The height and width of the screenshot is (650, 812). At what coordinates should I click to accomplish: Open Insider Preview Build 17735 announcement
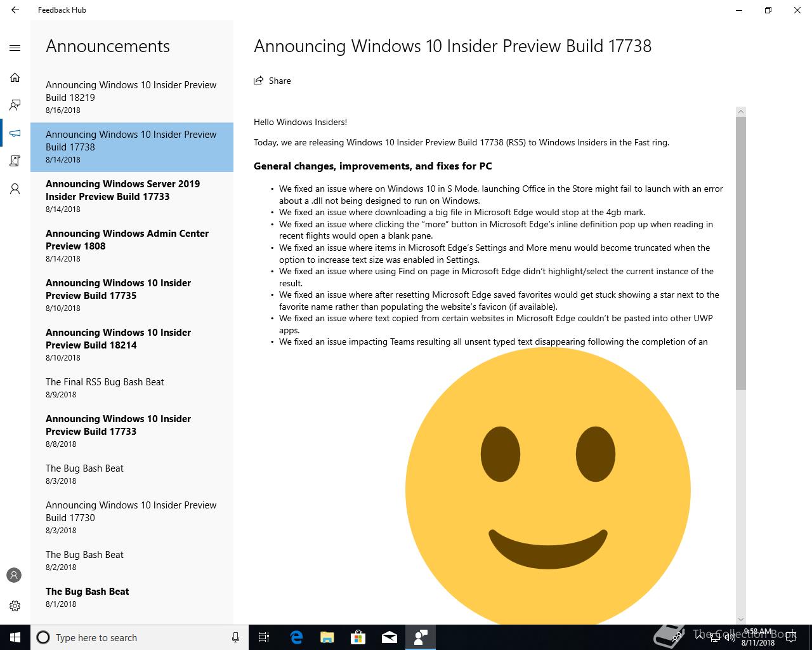click(x=132, y=295)
